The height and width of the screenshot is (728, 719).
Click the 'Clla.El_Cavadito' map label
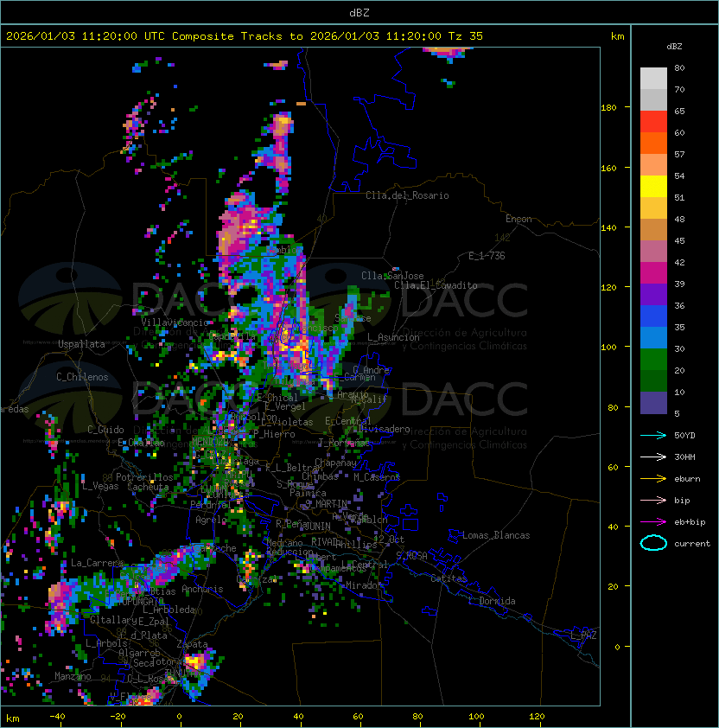(436, 285)
